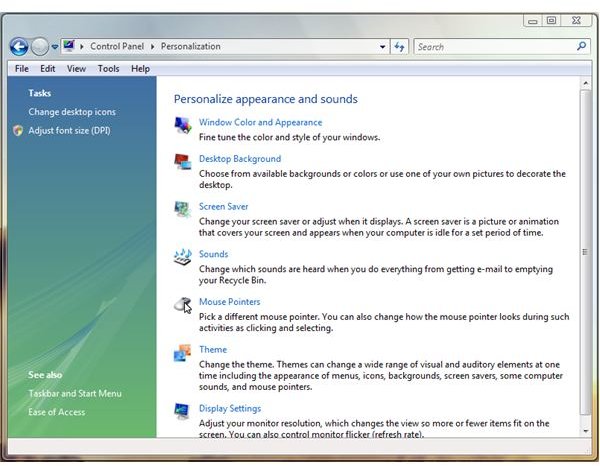Expand the Control Panel breadcrumb arrow
600x466 pixels.
[x=154, y=46]
